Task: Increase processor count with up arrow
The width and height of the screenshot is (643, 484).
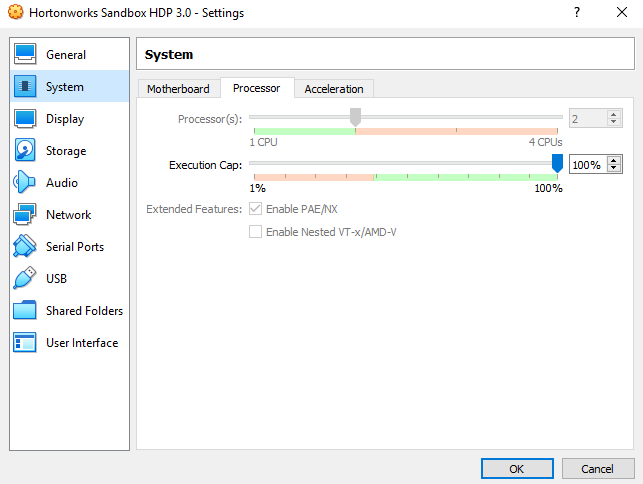Action: [x=613, y=114]
